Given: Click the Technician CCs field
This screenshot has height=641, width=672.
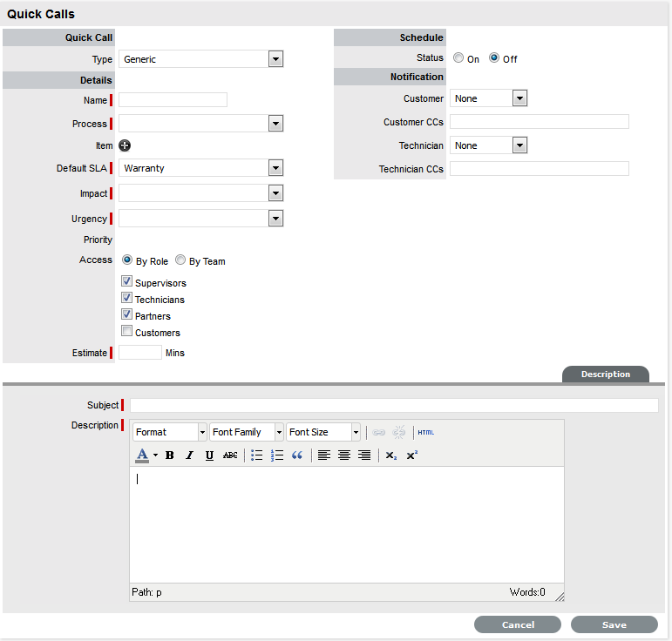Looking at the screenshot, I should (540, 169).
